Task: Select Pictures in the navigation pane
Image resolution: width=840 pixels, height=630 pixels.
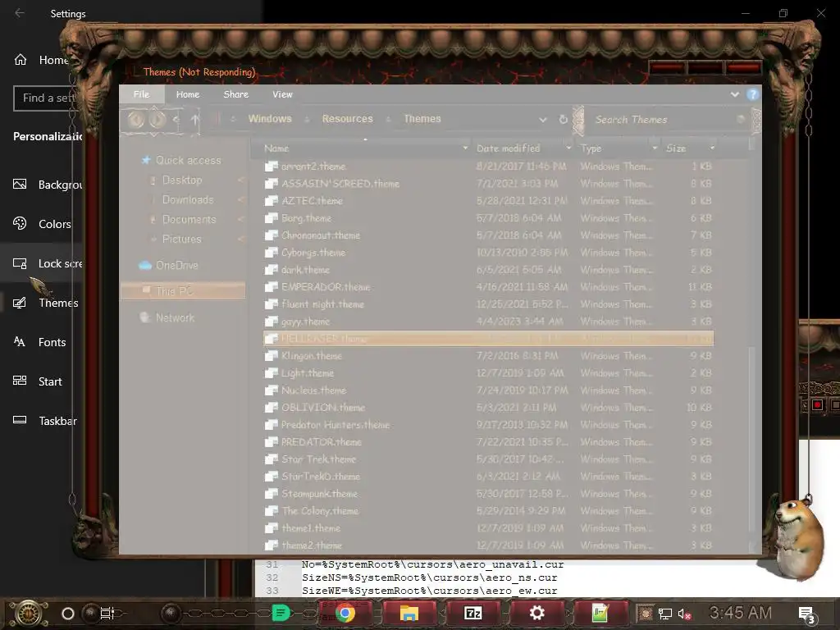Action: pyautogui.click(x=181, y=239)
